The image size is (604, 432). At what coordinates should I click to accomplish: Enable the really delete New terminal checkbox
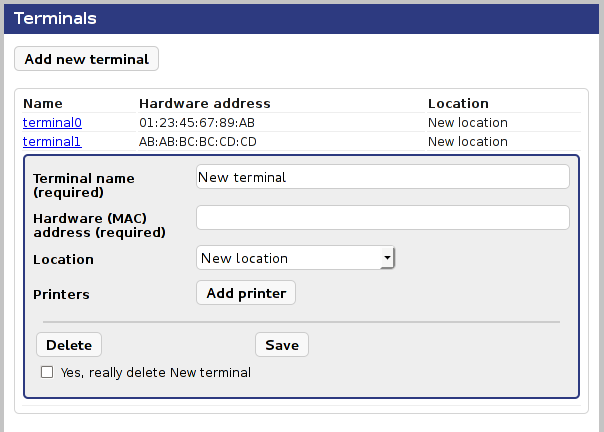[x=46, y=373]
